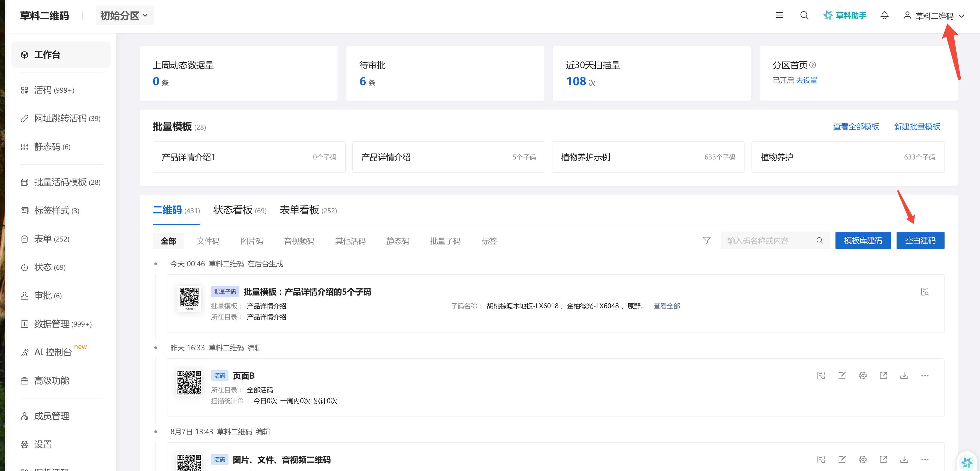Click 草料二维码 logo text in header

[44, 16]
